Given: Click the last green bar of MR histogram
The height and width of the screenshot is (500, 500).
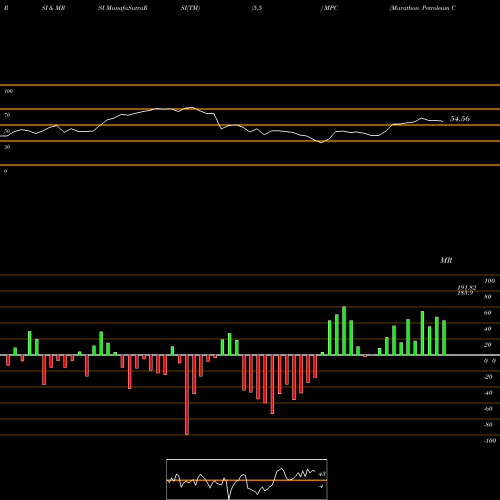Looking at the screenshot, I should [x=444, y=338].
